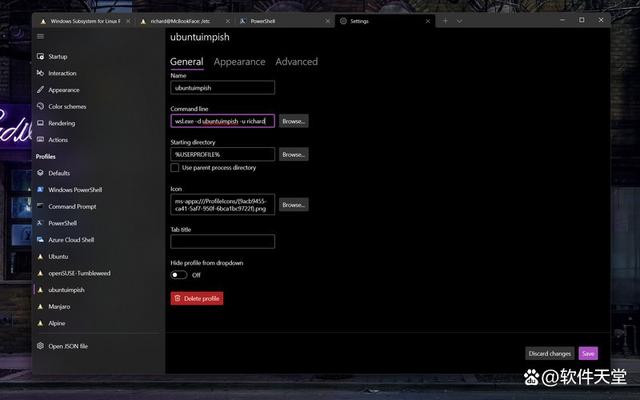Browse for the profile Icon file
Viewport: 640px width, 400px height.
click(x=293, y=204)
